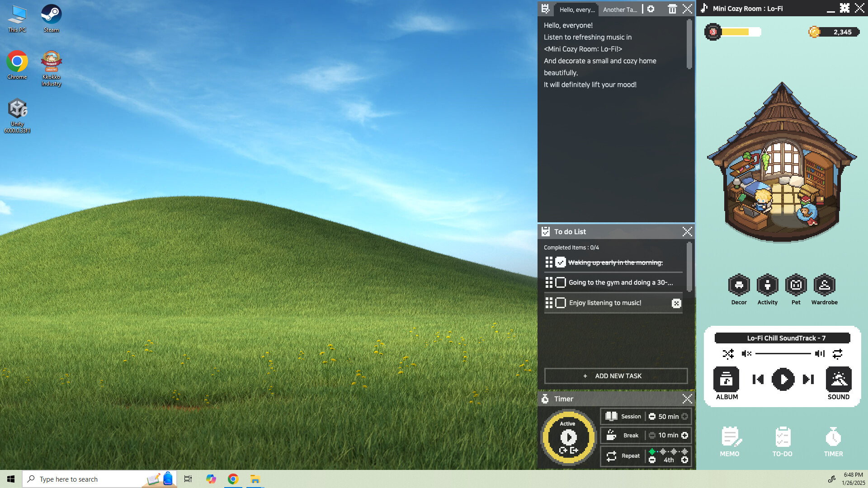This screenshot has height=488, width=868.
Task: Open the Decor menu icon
Action: 739,285
